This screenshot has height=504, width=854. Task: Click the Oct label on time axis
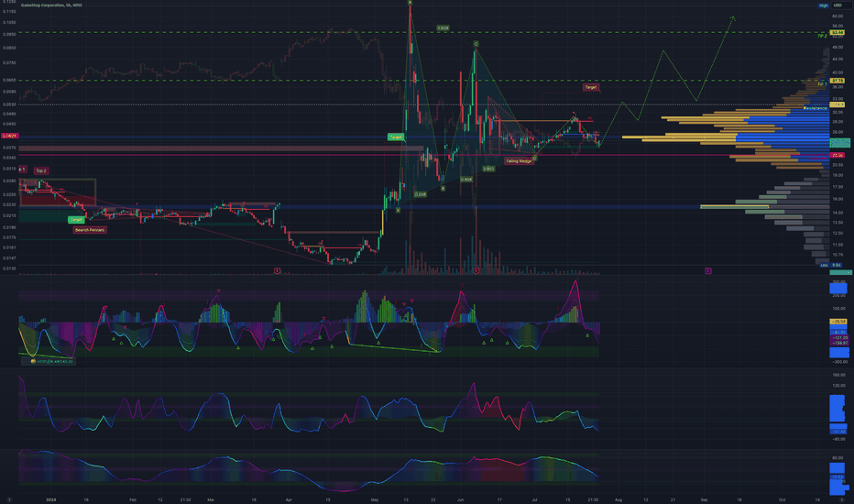pyautogui.click(x=783, y=499)
